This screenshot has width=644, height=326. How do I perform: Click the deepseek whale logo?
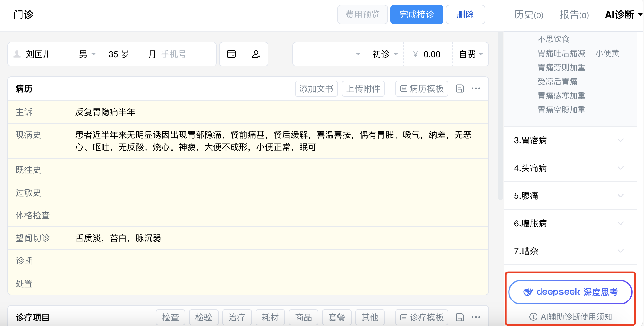[529, 292]
